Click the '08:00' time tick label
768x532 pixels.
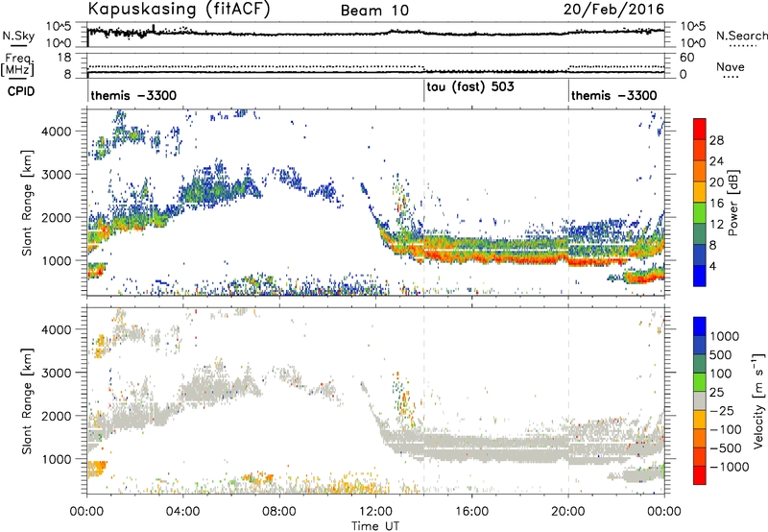(279, 512)
